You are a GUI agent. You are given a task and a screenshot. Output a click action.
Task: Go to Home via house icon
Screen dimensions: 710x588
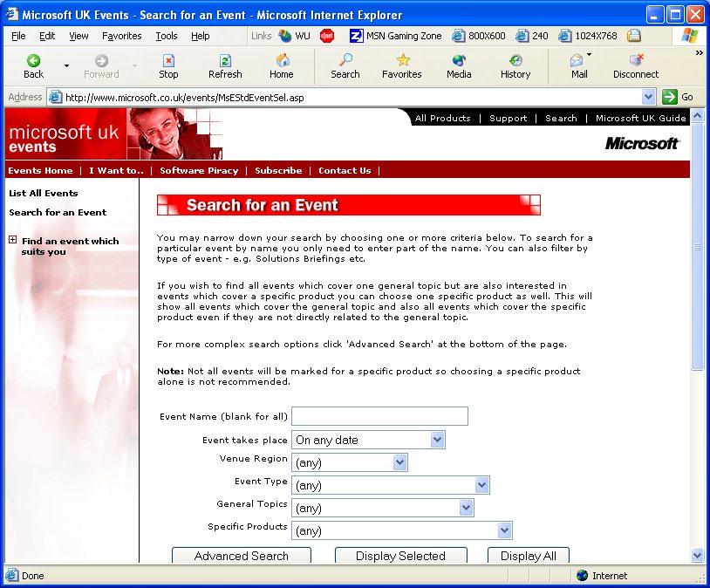pos(282,61)
